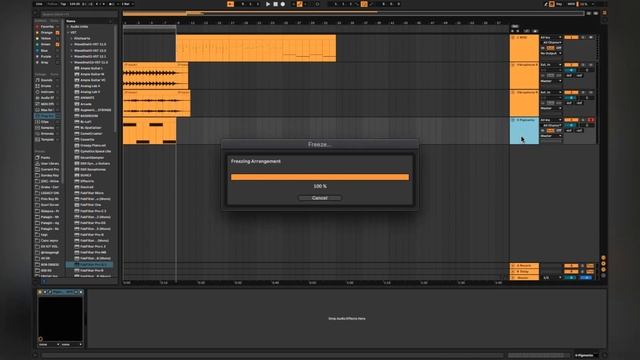Toggle the device activator in device view

tap(40, 292)
